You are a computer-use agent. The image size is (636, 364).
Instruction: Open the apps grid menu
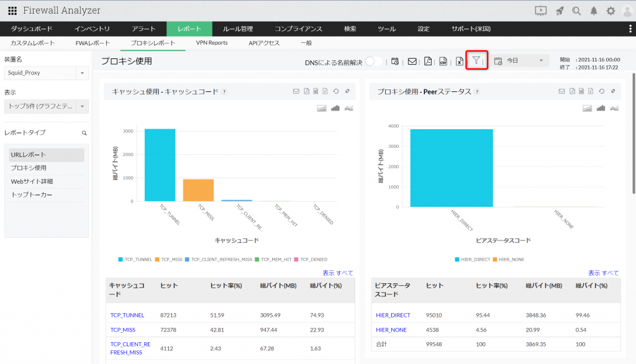tap(12, 11)
